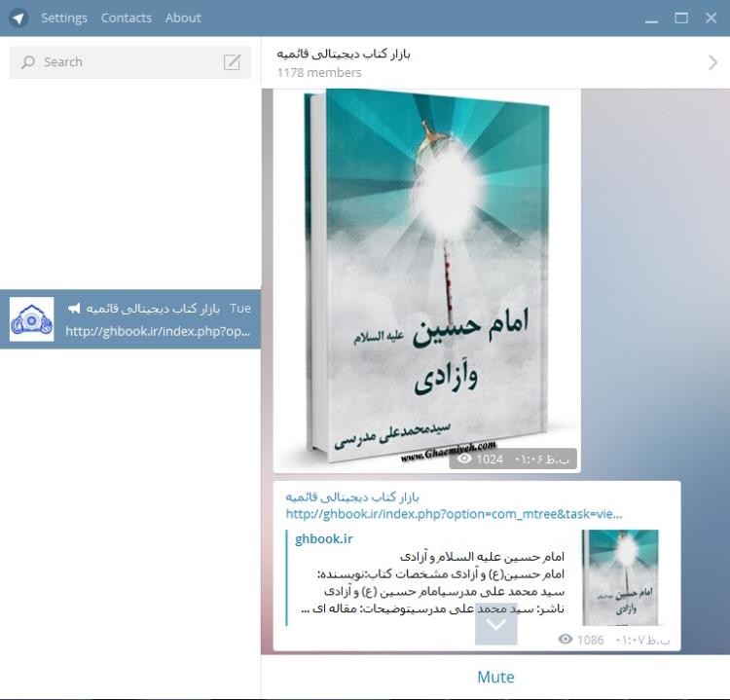Screen dimensions: 730x700
Task: Open the small book cover preview thumbnail
Action: (620, 577)
